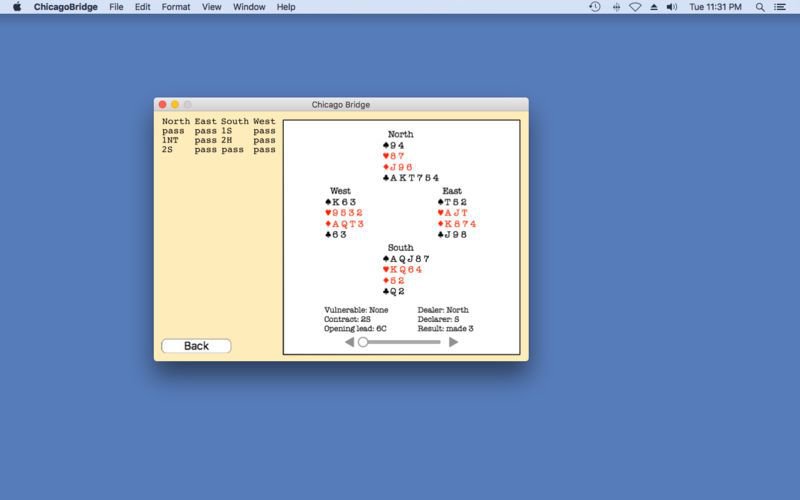Click the West hand label
Image resolution: width=800 pixels, height=500 pixels.
(340, 191)
